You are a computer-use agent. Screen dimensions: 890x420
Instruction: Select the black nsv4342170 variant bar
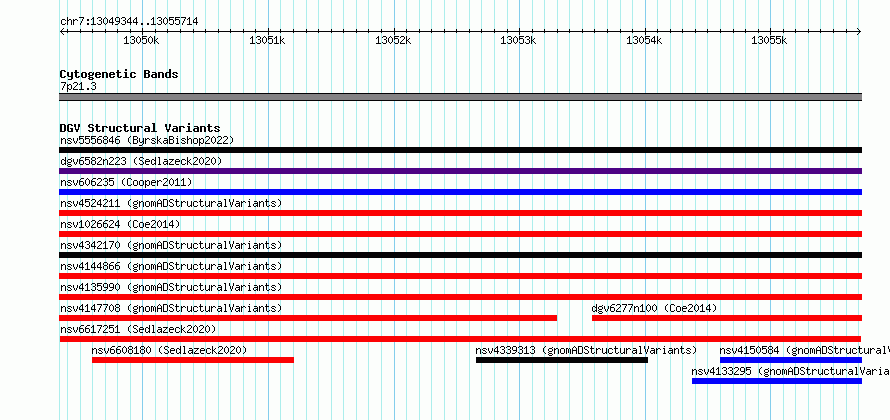point(460,255)
